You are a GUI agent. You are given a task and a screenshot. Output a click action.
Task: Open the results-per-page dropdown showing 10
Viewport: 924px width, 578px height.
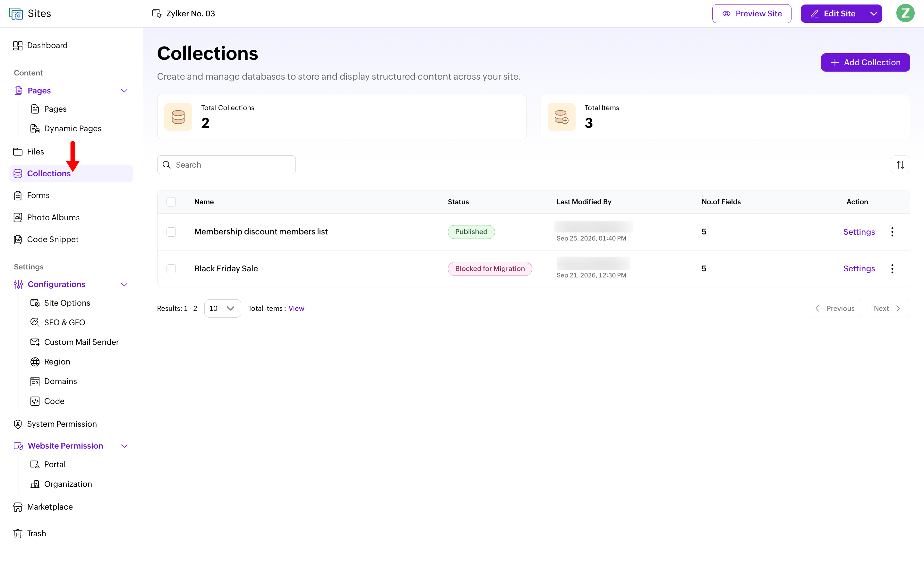(223, 309)
